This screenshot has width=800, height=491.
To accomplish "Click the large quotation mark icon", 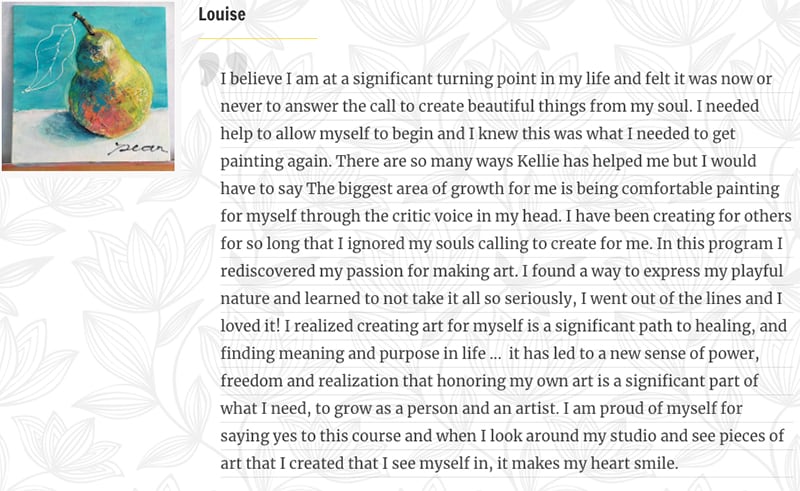I will pyautogui.click(x=223, y=68).
